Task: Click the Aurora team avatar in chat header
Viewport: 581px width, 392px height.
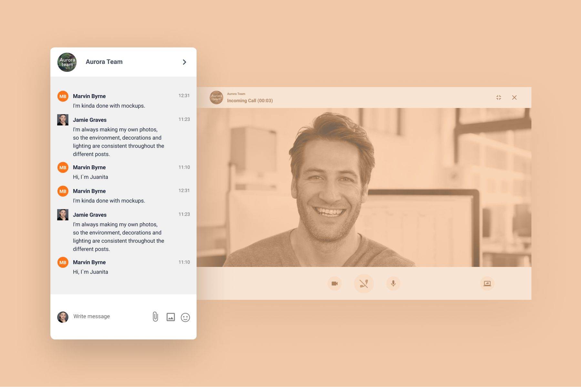Action: tap(67, 62)
